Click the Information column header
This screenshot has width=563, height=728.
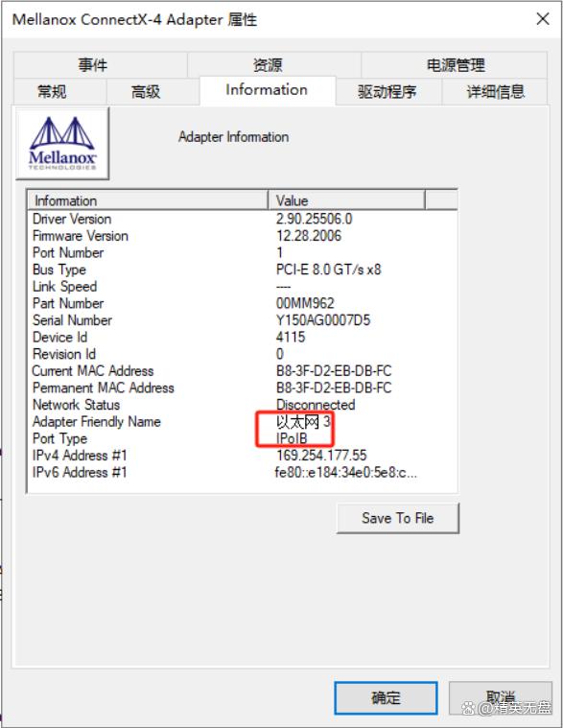(x=148, y=200)
